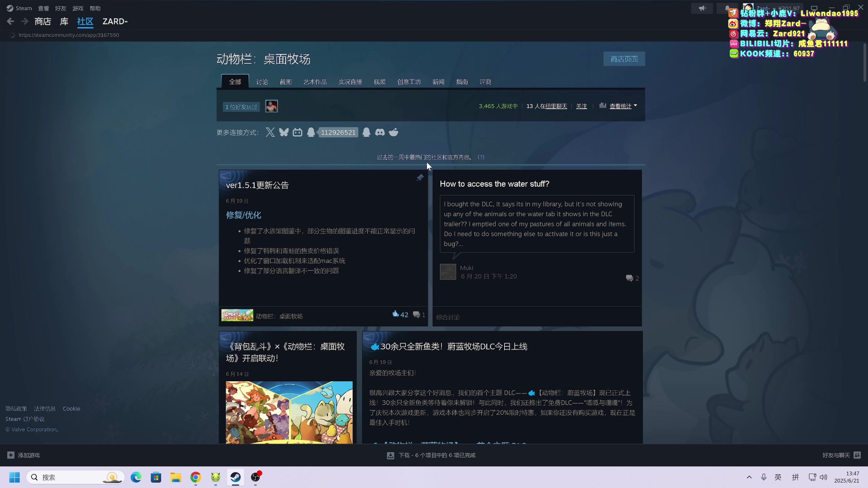Open the 游戏 menu

78,8
